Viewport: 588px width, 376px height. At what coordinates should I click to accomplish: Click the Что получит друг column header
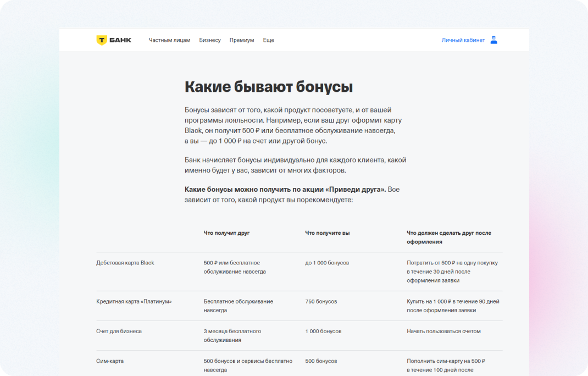click(x=226, y=233)
